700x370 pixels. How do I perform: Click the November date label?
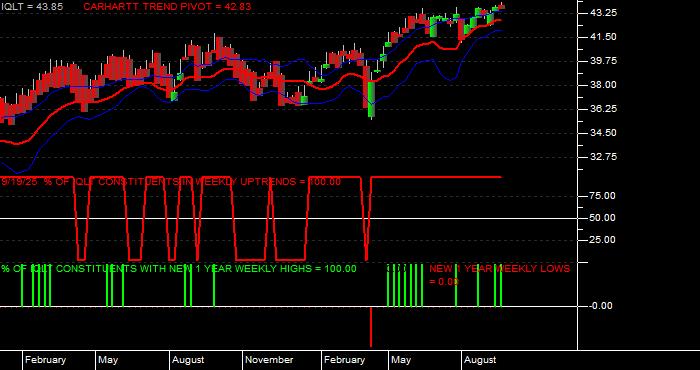click(x=269, y=360)
